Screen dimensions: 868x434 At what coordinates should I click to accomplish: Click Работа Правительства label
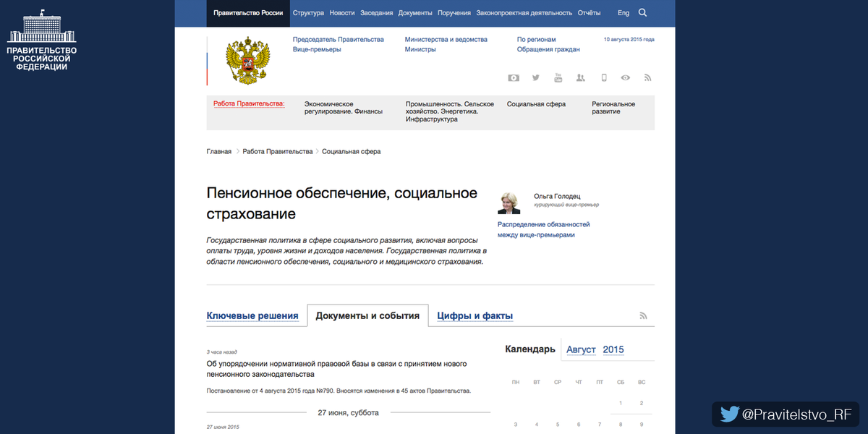tap(249, 104)
